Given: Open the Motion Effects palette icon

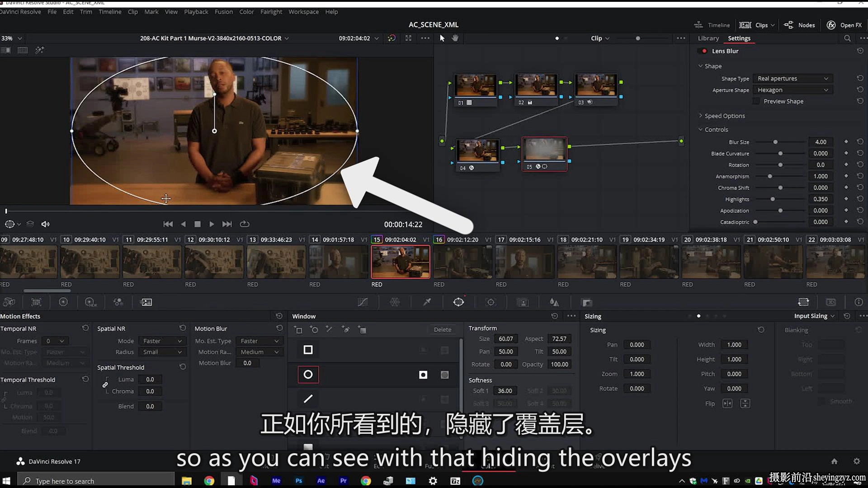Looking at the screenshot, I should 146,302.
